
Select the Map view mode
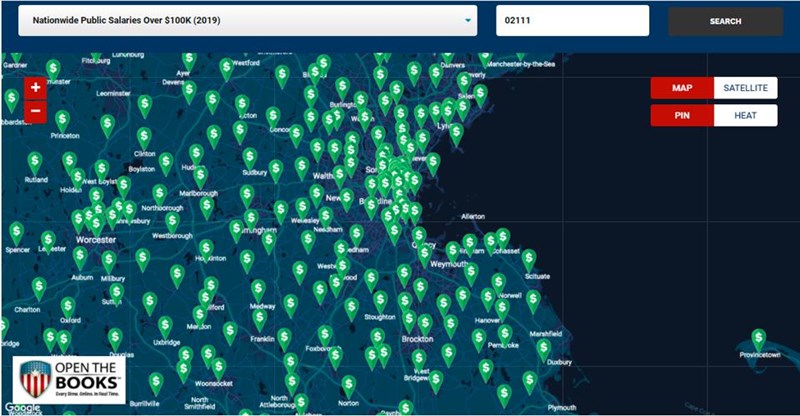[x=682, y=88]
